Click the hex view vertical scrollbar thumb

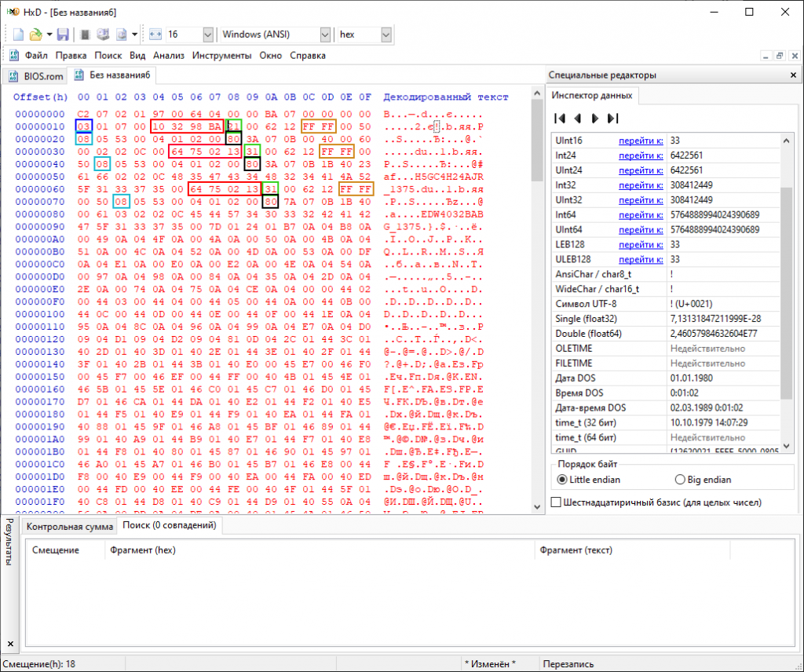[x=537, y=141]
